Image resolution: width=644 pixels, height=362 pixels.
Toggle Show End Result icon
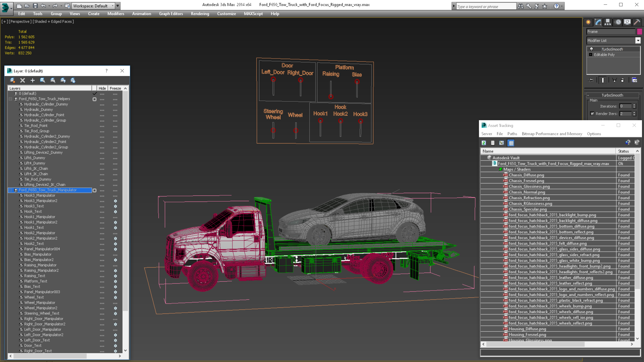coord(603,80)
